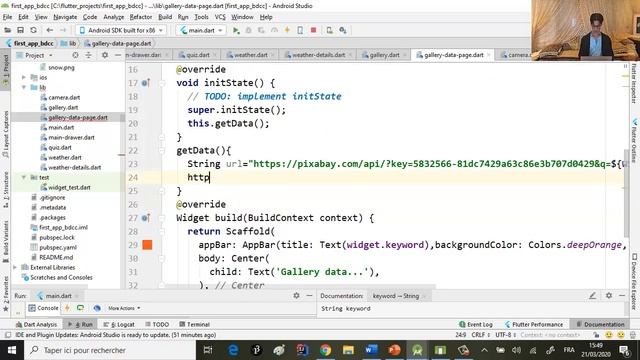The image size is (640, 360).
Task: Switch to the quiz.dart editor tab
Action: [x=198, y=55]
